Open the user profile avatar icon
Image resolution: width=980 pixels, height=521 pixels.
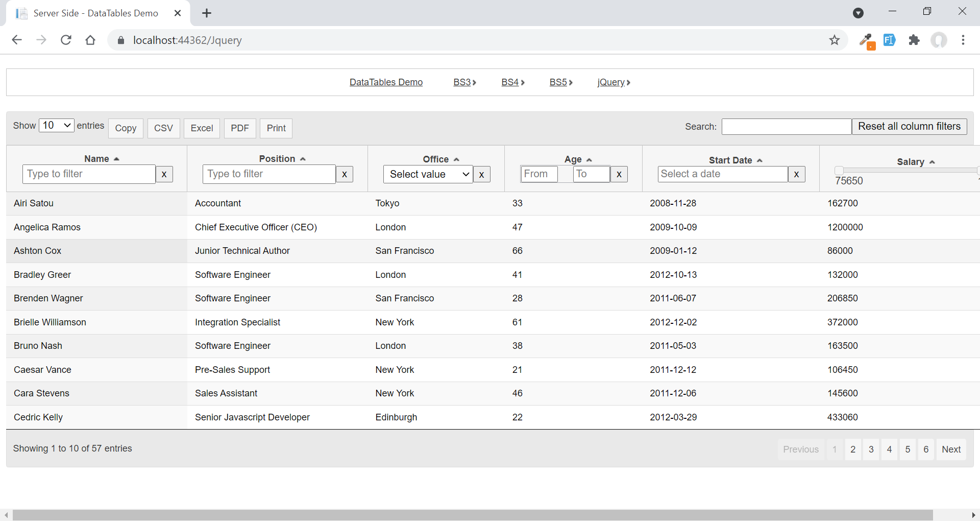tap(939, 40)
